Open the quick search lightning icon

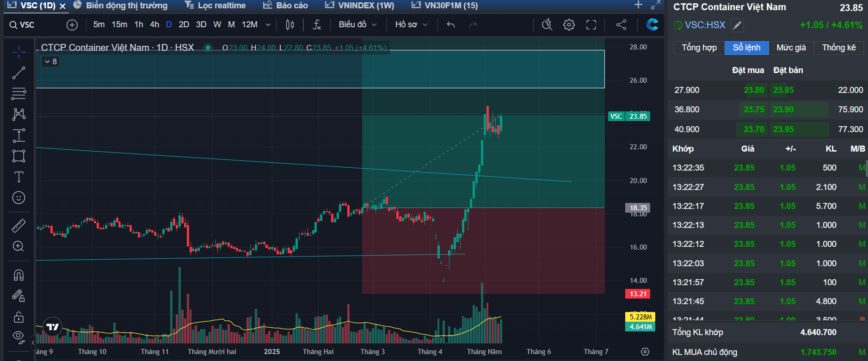pos(547,25)
